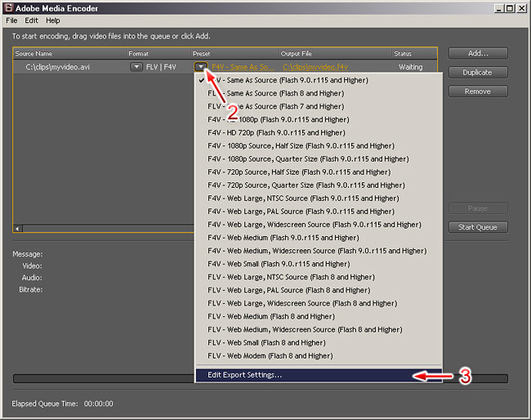Viewport: 531px width, 420px height.
Task: Click the Remove button
Action: click(x=478, y=92)
